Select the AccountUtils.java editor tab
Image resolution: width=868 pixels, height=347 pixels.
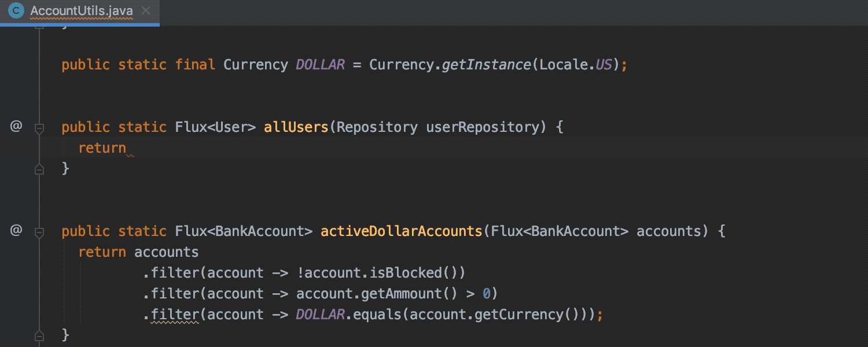point(79,12)
